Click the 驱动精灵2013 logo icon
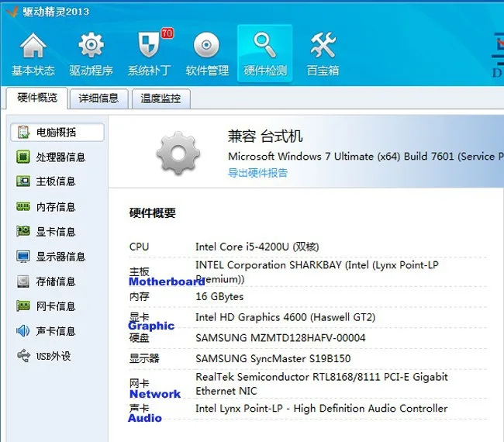The width and height of the screenshot is (504, 442). pyautogui.click(x=12, y=12)
